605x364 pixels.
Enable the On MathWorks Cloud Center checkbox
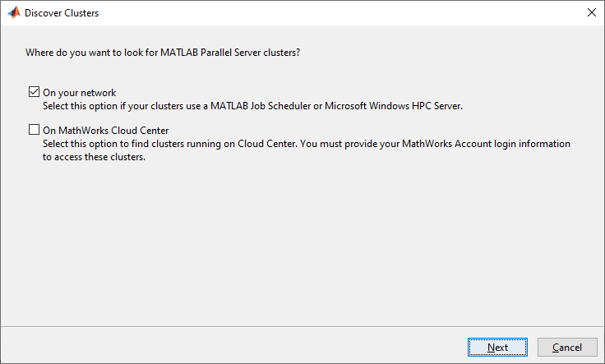tap(34, 130)
